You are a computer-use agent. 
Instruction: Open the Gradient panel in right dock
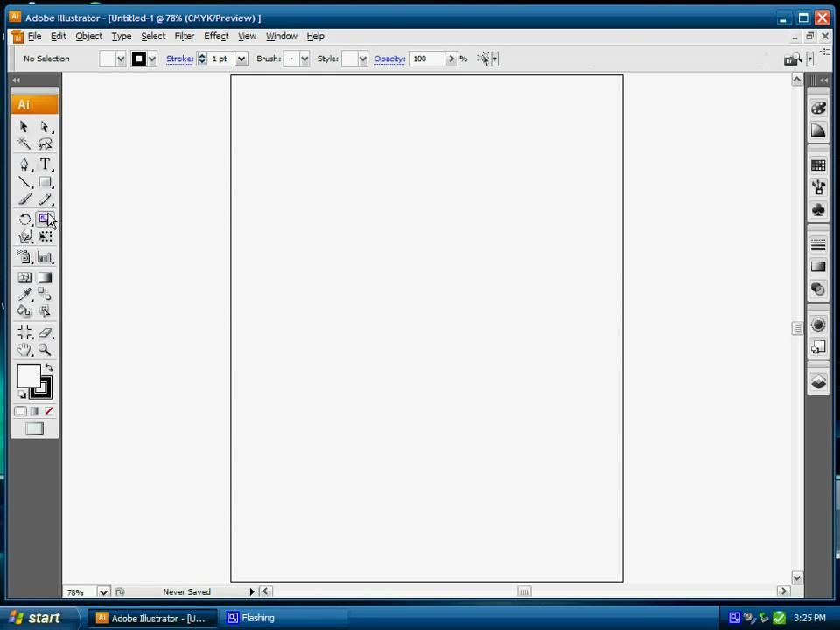point(818,267)
